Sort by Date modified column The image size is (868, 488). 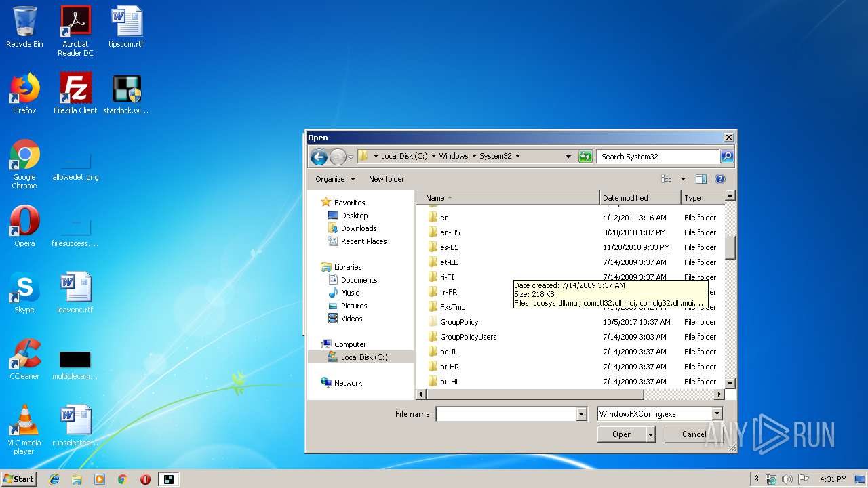640,198
